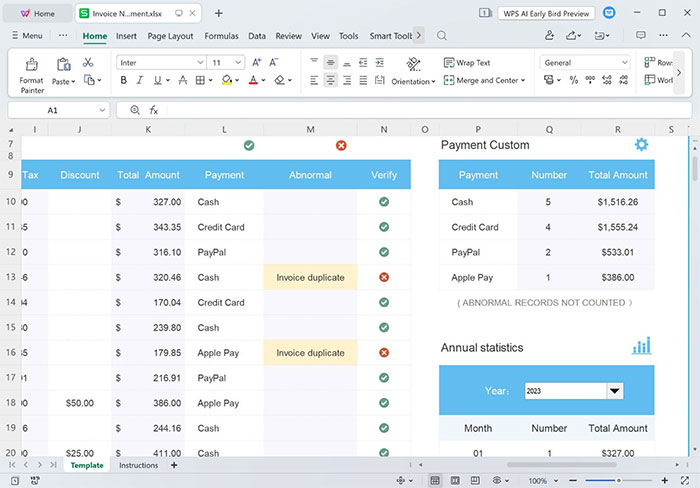The height and width of the screenshot is (488, 700).
Task: Switch to the Instructions sheet tab
Action: (138, 466)
